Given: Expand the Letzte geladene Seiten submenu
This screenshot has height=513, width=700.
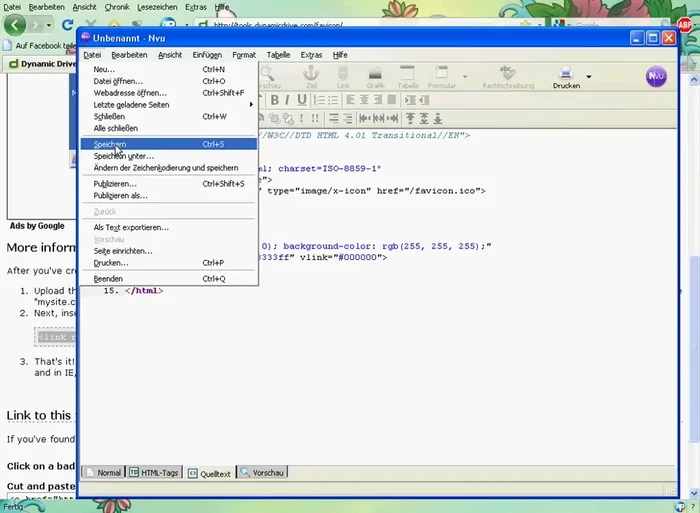Looking at the screenshot, I should 169,104.
